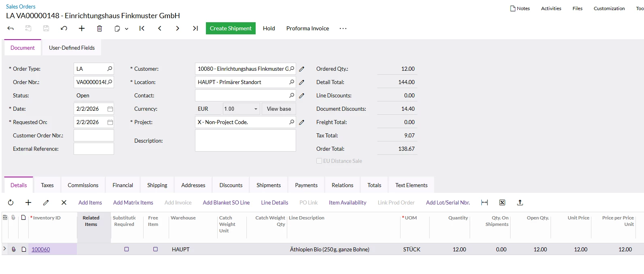Switch to Addresses tab
Viewport: 644px width, 274px height.
pos(193,185)
